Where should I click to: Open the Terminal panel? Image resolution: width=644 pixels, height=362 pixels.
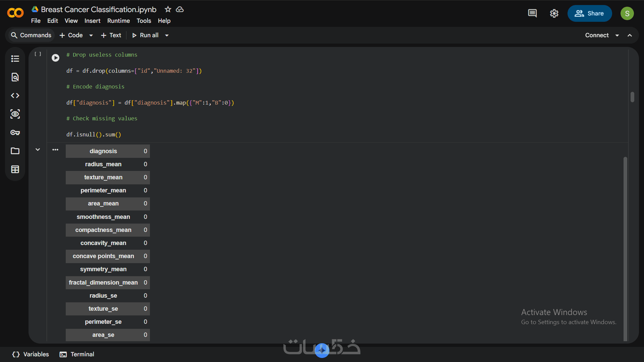pyautogui.click(x=77, y=354)
